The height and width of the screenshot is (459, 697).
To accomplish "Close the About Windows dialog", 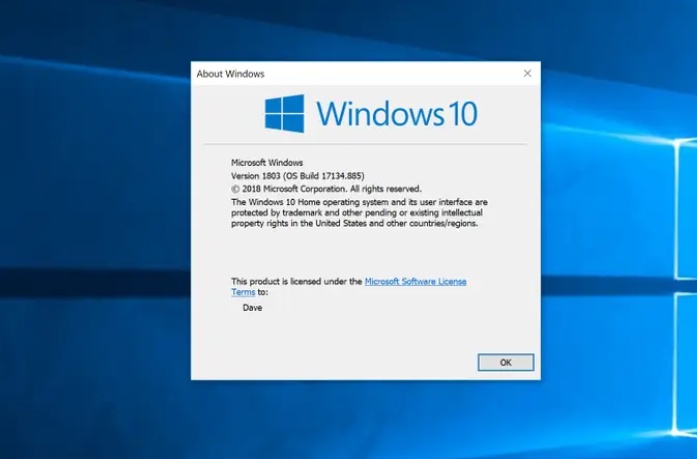I will coord(527,73).
